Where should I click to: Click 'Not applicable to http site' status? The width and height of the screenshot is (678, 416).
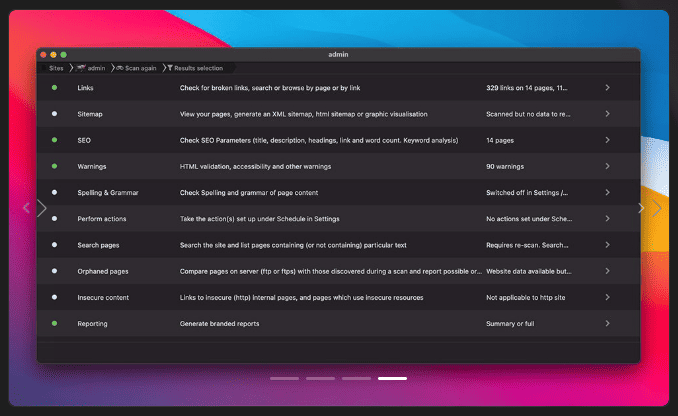coord(525,298)
